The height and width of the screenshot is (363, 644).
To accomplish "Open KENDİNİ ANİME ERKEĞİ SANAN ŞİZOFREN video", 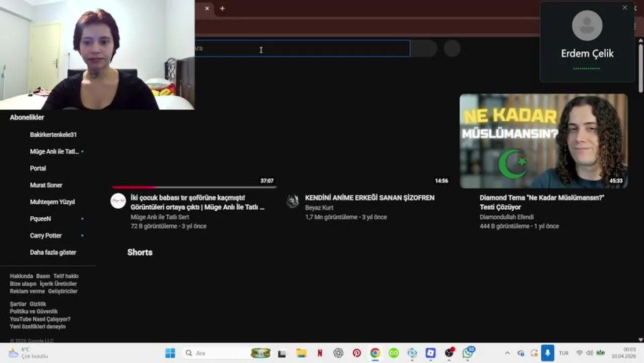I will pos(369,198).
